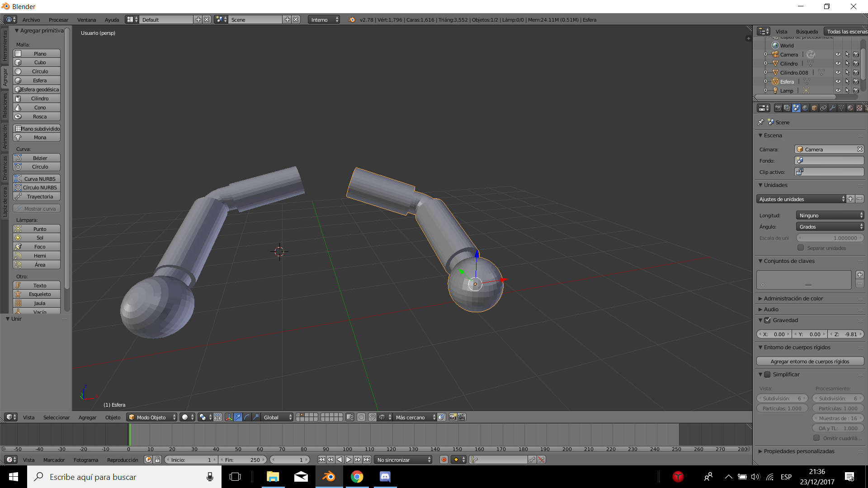Open the Modifiers properties tab (wrench icon)
The height and width of the screenshot is (488, 868).
[x=832, y=108]
